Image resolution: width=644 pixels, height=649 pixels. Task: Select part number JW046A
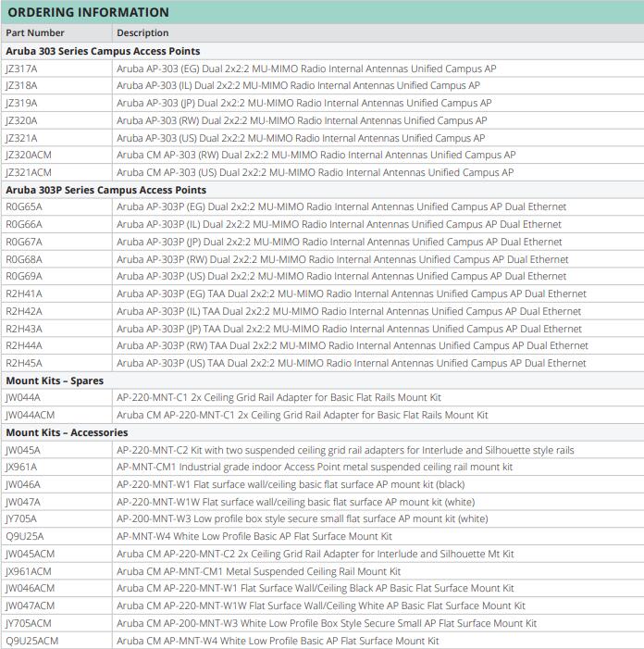(23, 485)
